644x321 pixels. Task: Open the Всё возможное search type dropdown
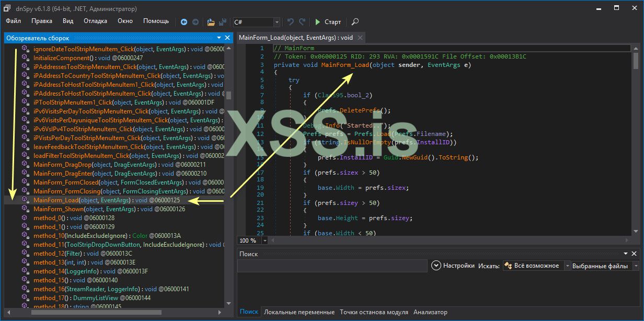(568, 266)
